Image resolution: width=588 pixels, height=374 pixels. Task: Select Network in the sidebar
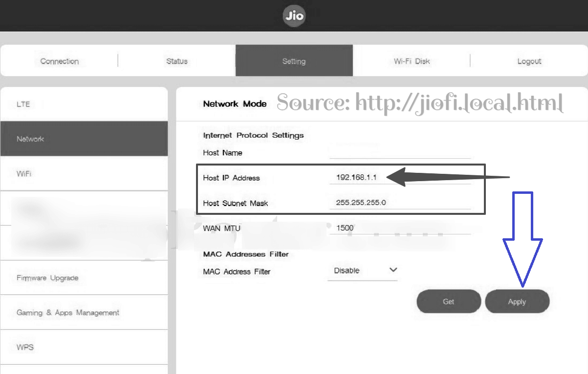click(x=30, y=139)
